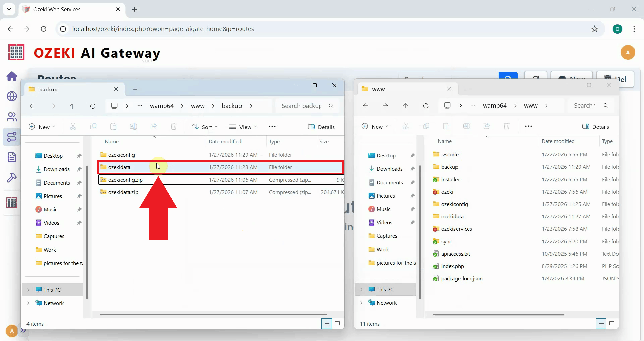This screenshot has width=644, height=341.
Task: Open the hammer tools icon in sidebar
Action: click(x=12, y=177)
